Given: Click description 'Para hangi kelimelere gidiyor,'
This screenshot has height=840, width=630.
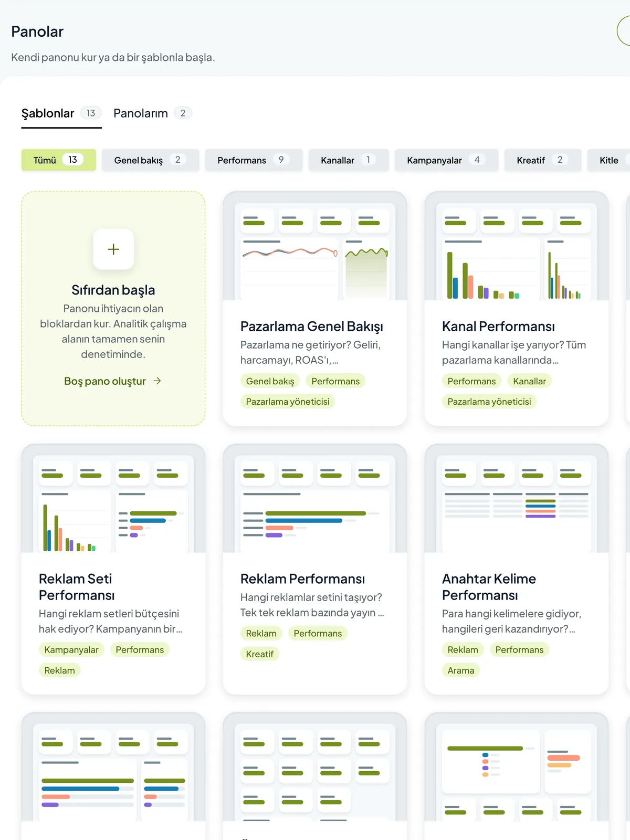Looking at the screenshot, I should pyautogui.click(x=511, y=614).
